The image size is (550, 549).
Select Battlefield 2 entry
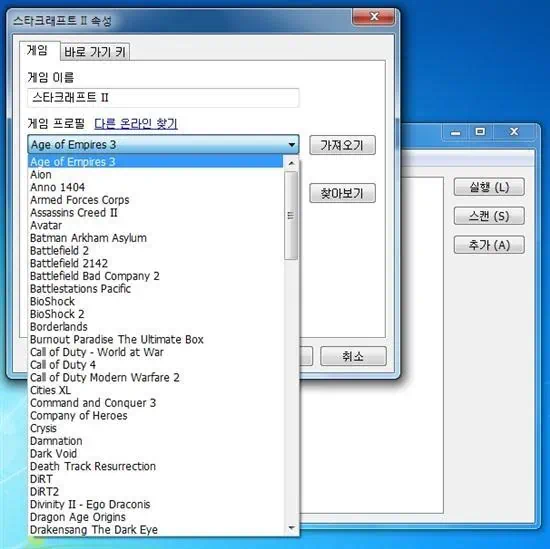(156, 250)
